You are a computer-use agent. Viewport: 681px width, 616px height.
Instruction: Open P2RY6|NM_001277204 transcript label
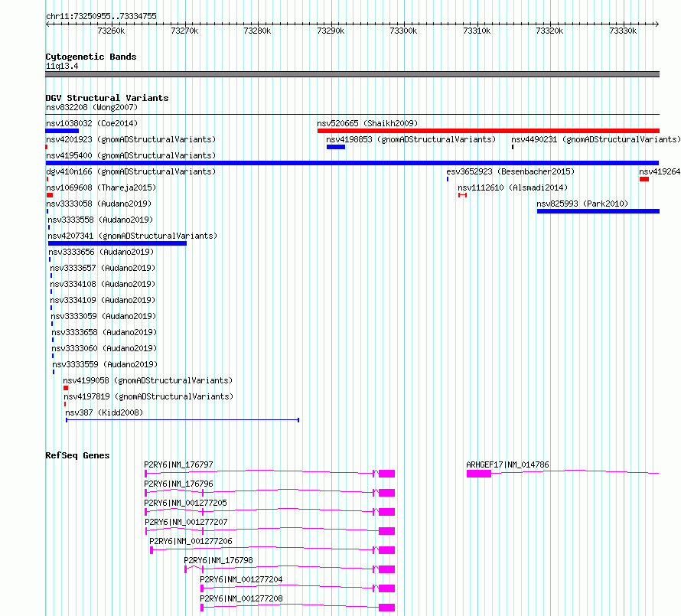tap(242, 579)
